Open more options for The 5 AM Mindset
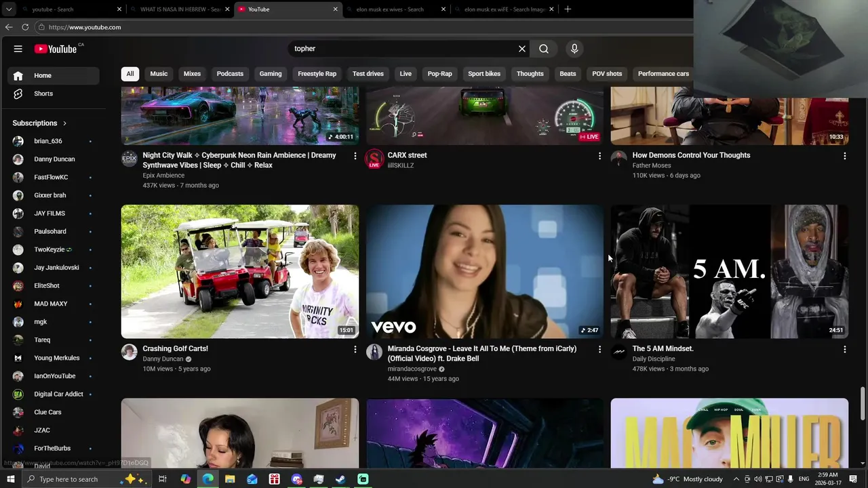Screen dimensions: 868x488 (844, 349)
